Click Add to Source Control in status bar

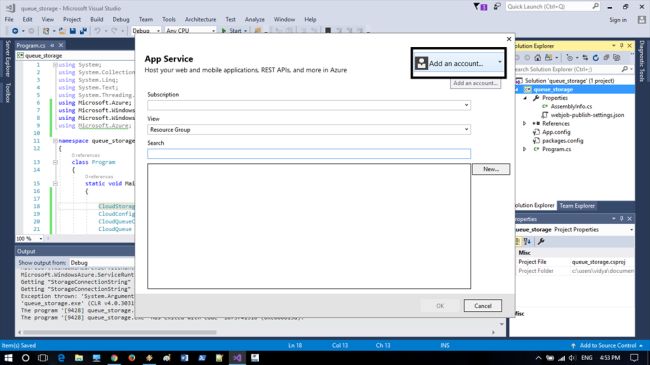607,346
